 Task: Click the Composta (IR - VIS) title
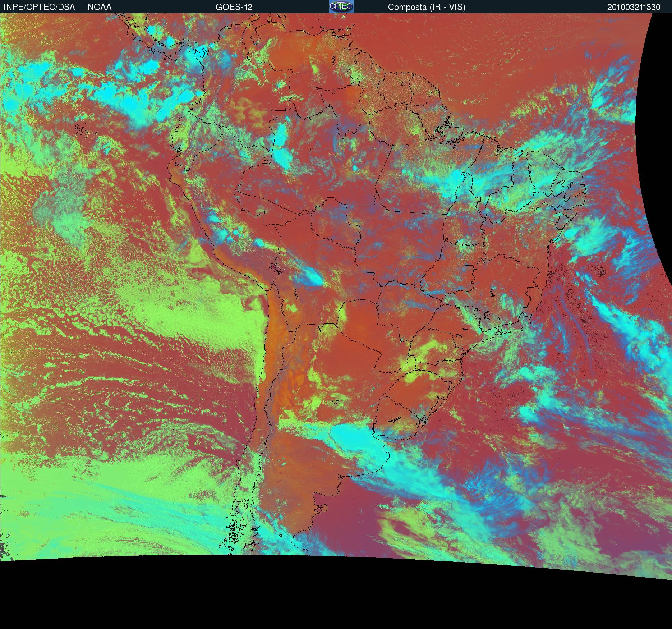coord(427,7)
